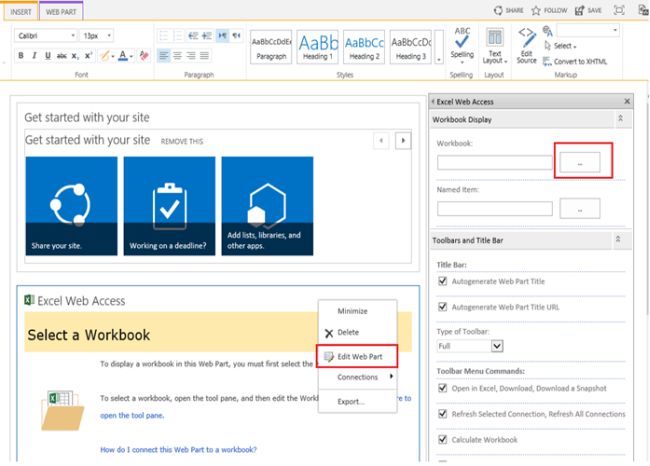Choose Minimize from the web part menu
The image size is (650, 466).
(x=352, y=311)
